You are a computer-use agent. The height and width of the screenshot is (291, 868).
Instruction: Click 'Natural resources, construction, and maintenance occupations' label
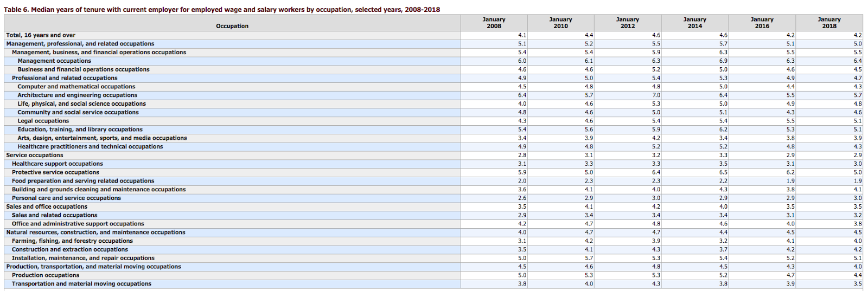[x=95, y=232]
